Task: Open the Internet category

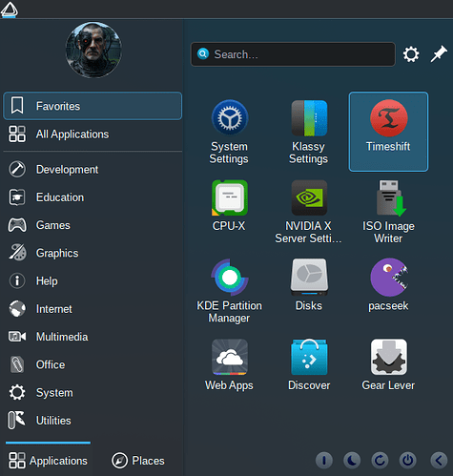Action: (93, 309)
